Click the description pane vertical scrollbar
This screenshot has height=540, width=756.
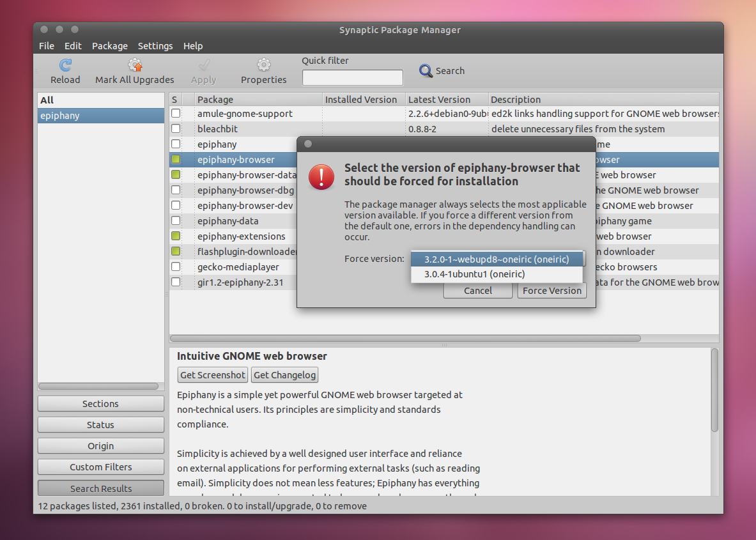(x=714, y=390)
